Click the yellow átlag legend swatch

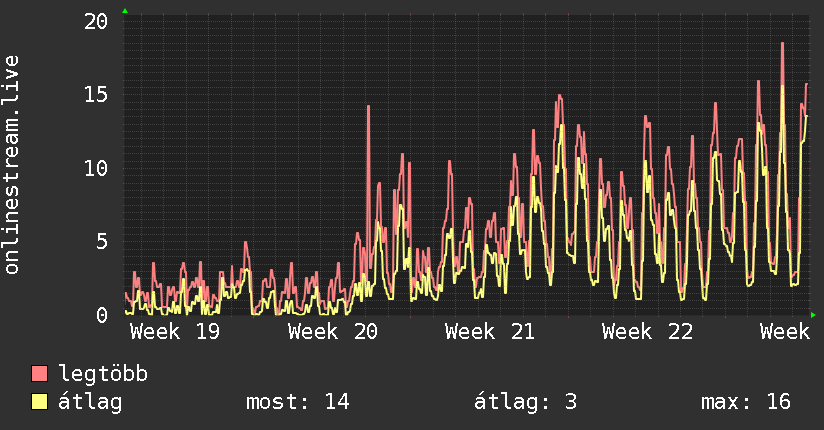coord(39,402)
